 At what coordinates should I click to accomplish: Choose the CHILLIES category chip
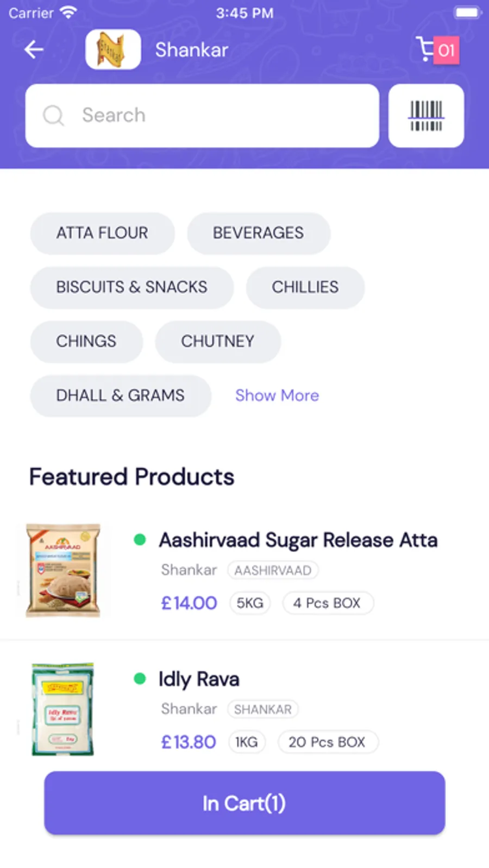point(305,287)
